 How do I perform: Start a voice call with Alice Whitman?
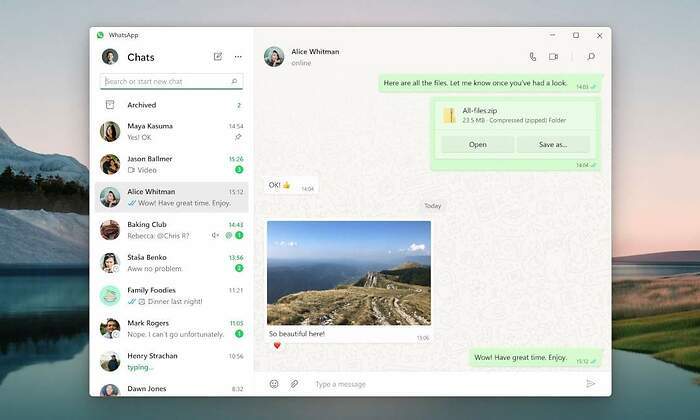[533, 57]
